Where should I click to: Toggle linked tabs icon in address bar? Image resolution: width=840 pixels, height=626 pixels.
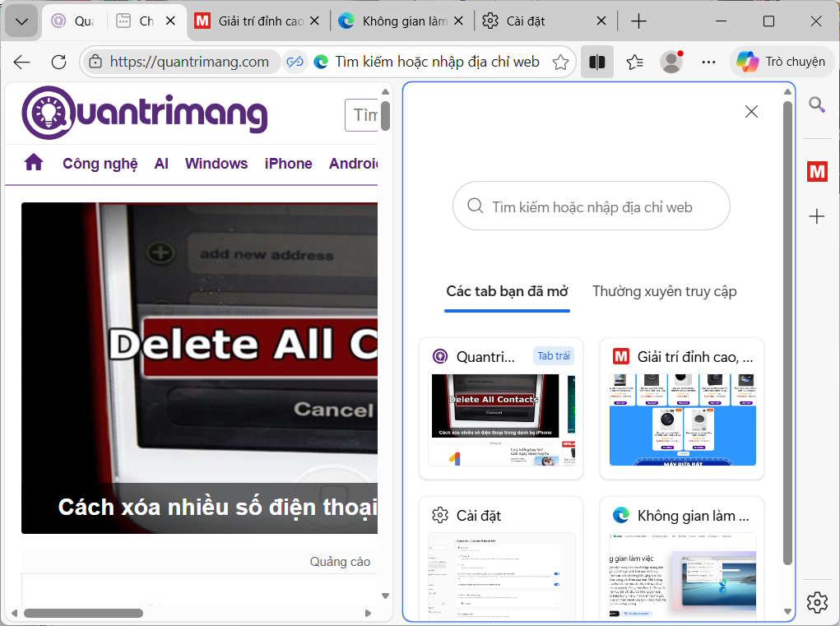click(x=295, y=63)
